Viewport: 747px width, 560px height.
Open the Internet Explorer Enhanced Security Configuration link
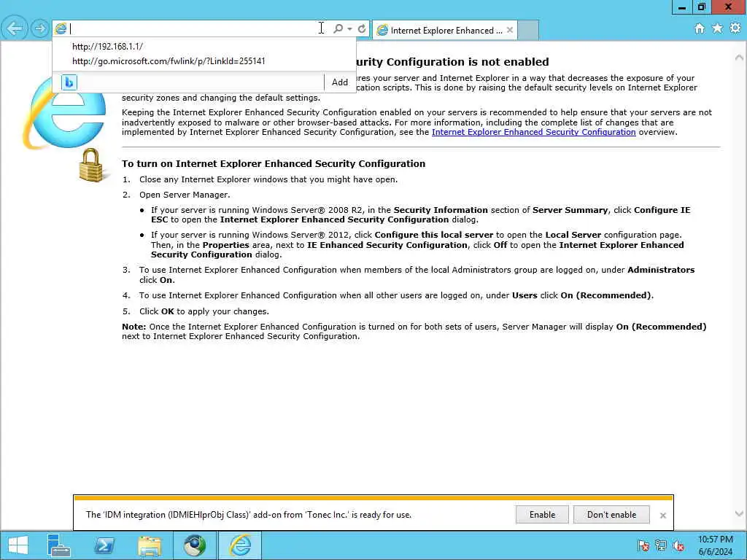pos(533,132)
